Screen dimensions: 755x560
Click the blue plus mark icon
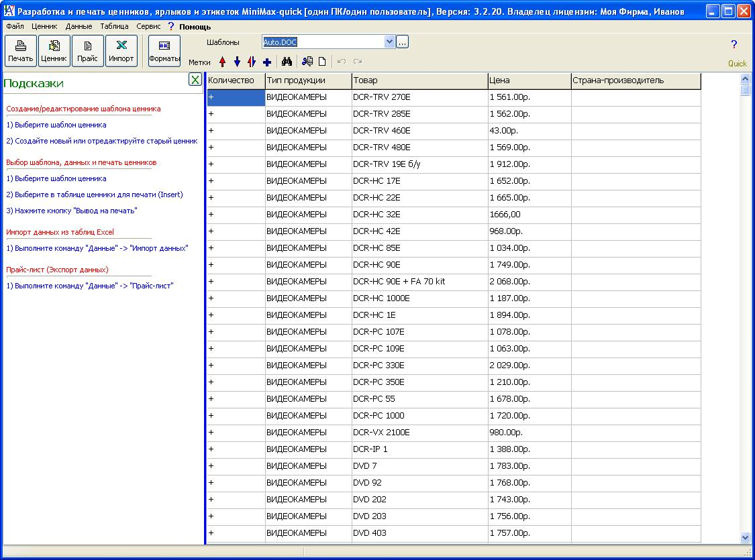(266, 62)
